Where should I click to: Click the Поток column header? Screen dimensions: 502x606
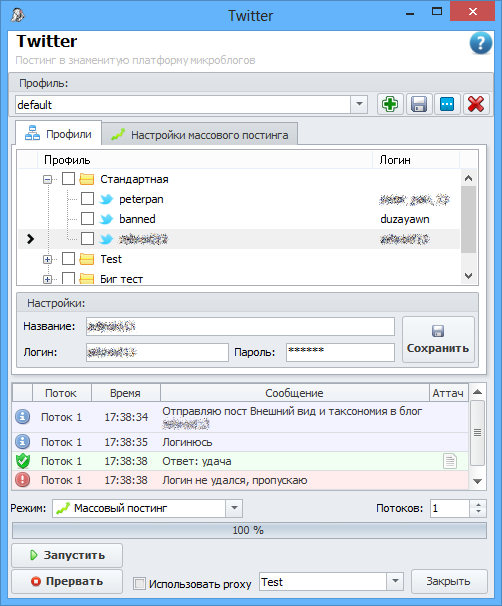tap(62, 393)
